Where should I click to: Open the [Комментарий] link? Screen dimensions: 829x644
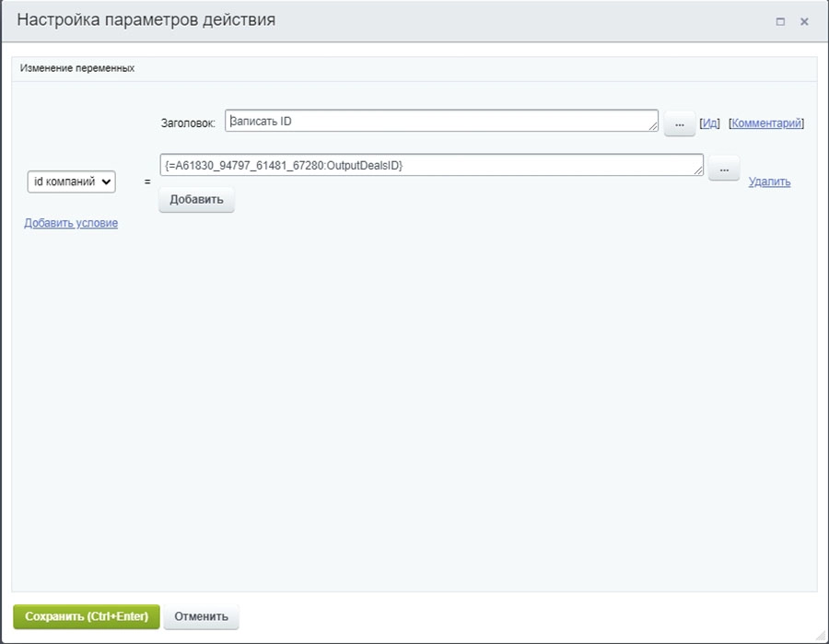point(767,123)
